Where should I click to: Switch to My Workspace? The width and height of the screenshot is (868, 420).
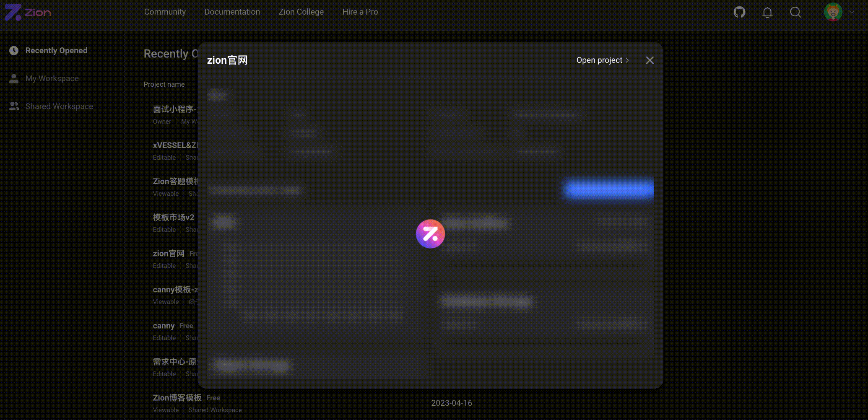point(52,78)
